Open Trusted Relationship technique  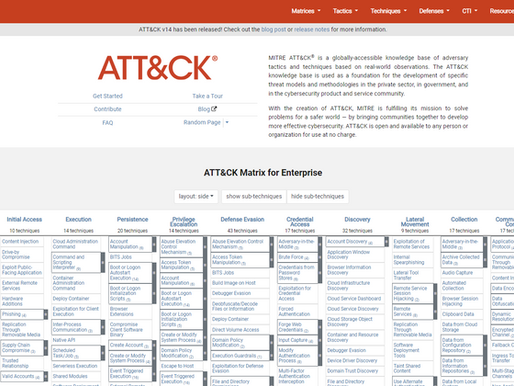15,363
